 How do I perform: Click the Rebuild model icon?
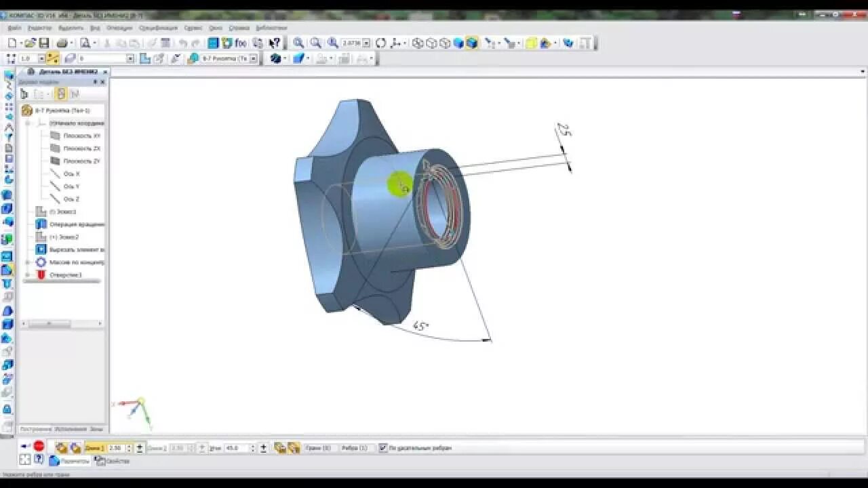(568, 43)
